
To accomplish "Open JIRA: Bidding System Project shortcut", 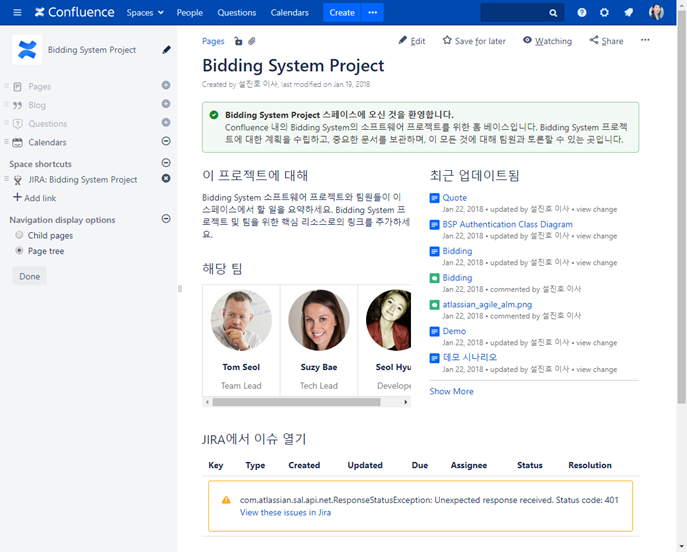I will click(83, 180).
